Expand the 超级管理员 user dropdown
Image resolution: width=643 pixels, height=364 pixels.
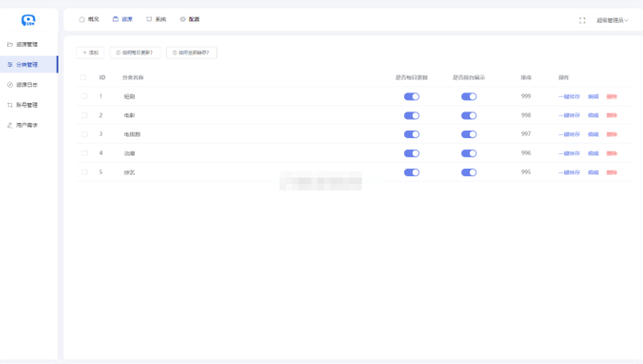612,21
